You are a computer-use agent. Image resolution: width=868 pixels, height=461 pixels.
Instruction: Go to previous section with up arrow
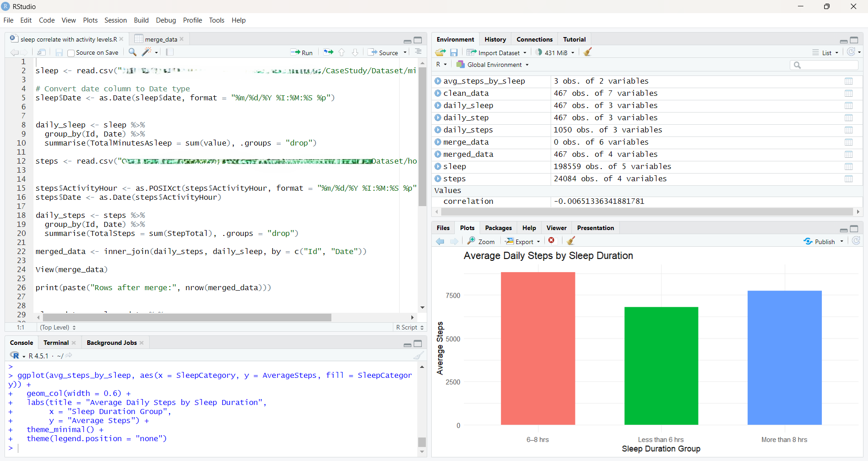(x=342, y=52)
